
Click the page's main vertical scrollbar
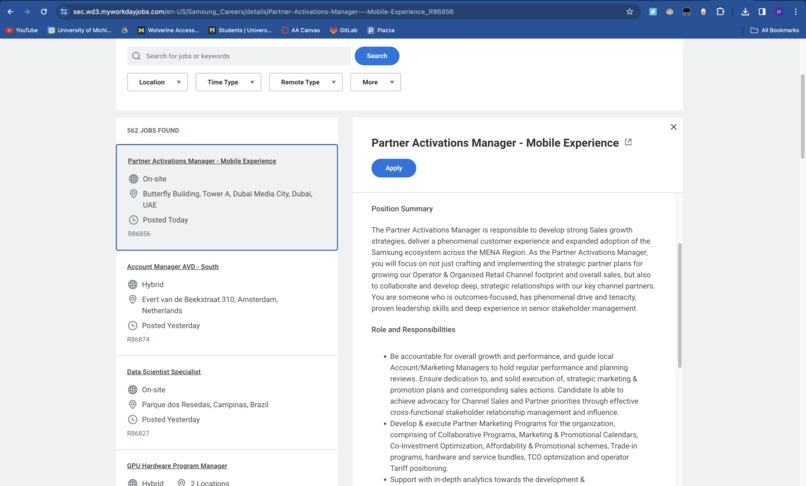(802, 116)
